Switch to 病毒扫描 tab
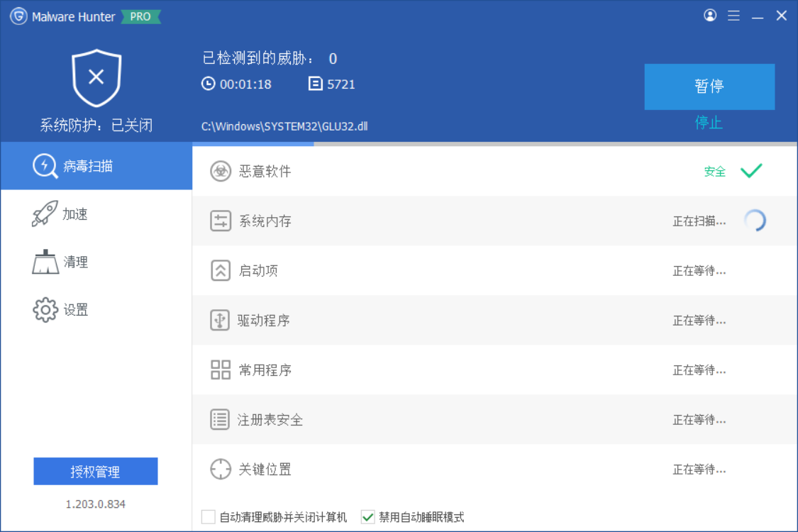The image size is (798, 532). 96,166
